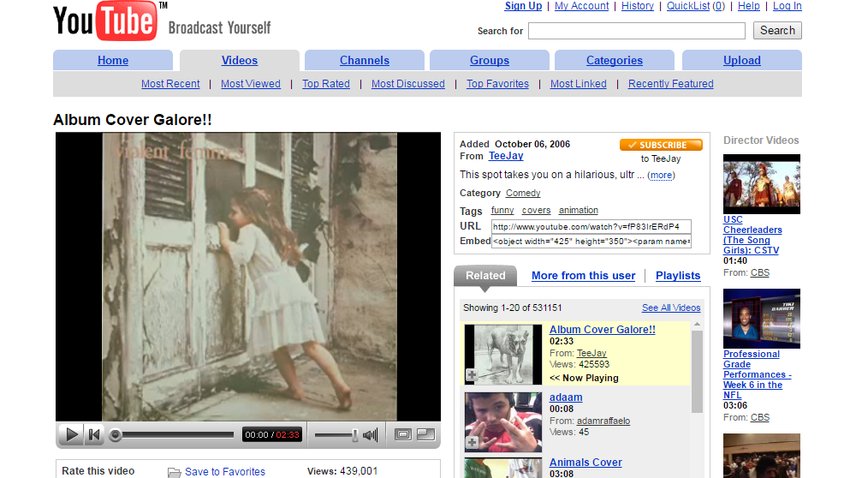The width and height of the screenshot is (850, 478).
Task: Open the Animals Cover video link
Action: tap(585, 463)
